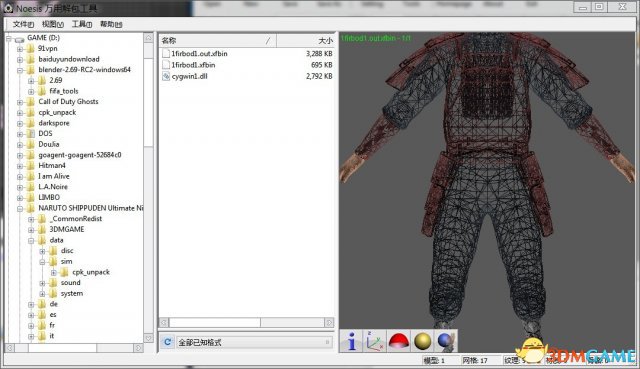Collapse the blender-2.69-RC2-windows64 folder
This screenshot has width=640, height=369.
coord(20,70)
